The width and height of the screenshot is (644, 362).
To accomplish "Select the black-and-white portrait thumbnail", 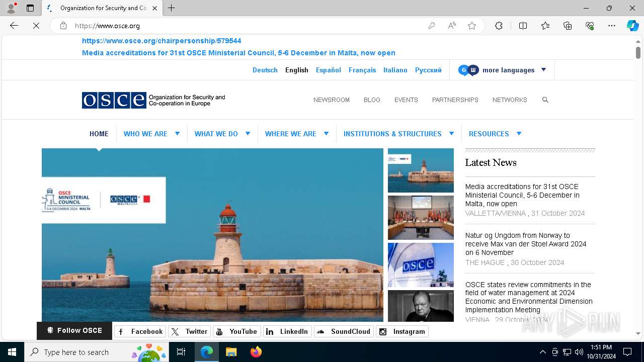I will (421, 306).
